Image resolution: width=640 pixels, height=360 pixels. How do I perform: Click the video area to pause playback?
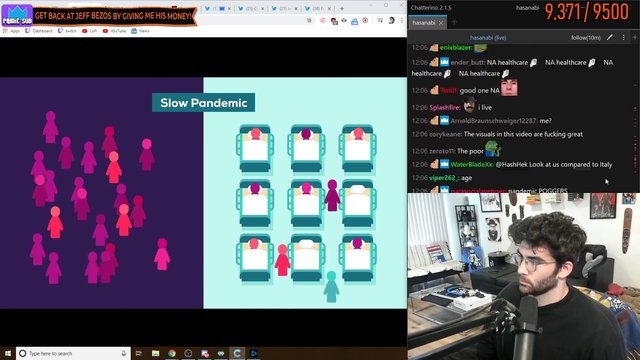[203, 193]
